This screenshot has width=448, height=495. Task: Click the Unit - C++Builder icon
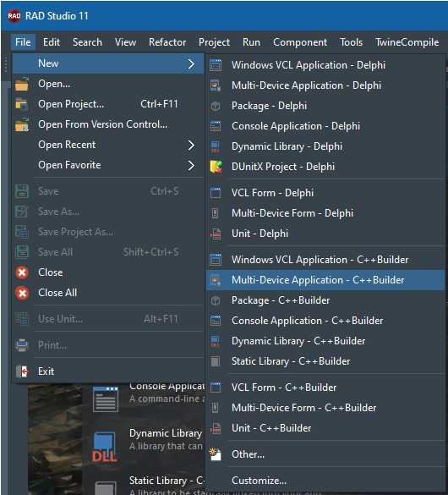216,428
